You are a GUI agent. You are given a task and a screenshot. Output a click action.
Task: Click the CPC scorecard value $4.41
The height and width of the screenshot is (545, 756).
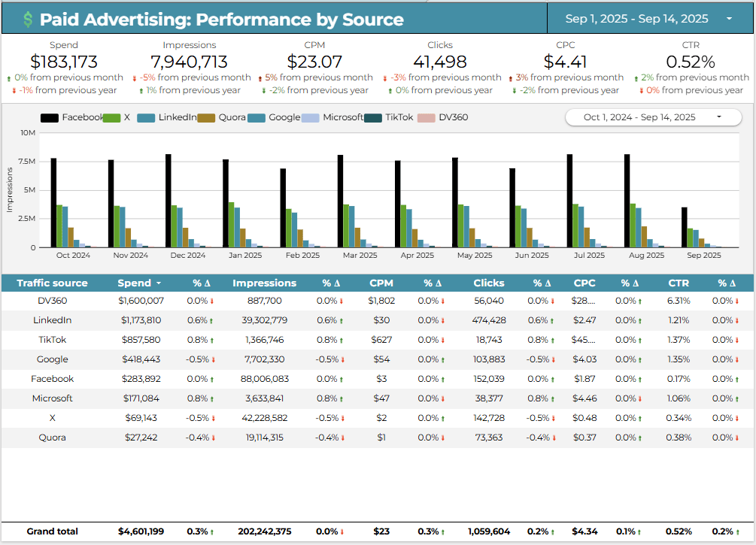point(565,62)
